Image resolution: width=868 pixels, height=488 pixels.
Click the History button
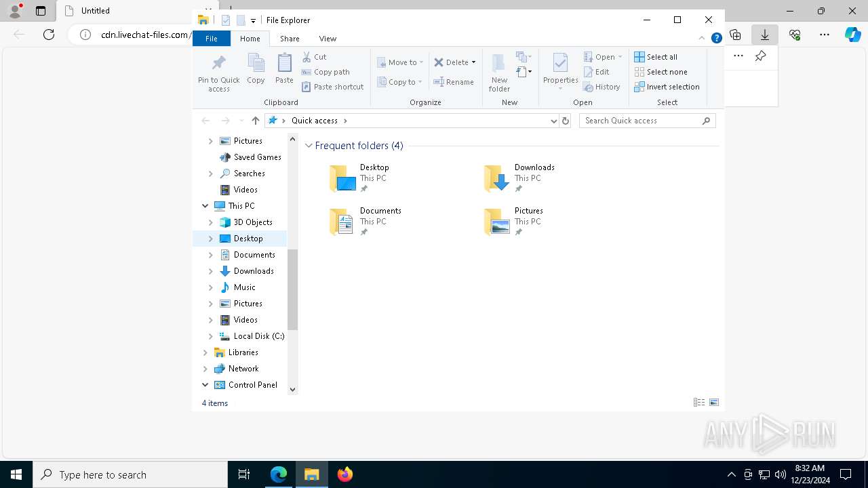[x=602, y=87]
